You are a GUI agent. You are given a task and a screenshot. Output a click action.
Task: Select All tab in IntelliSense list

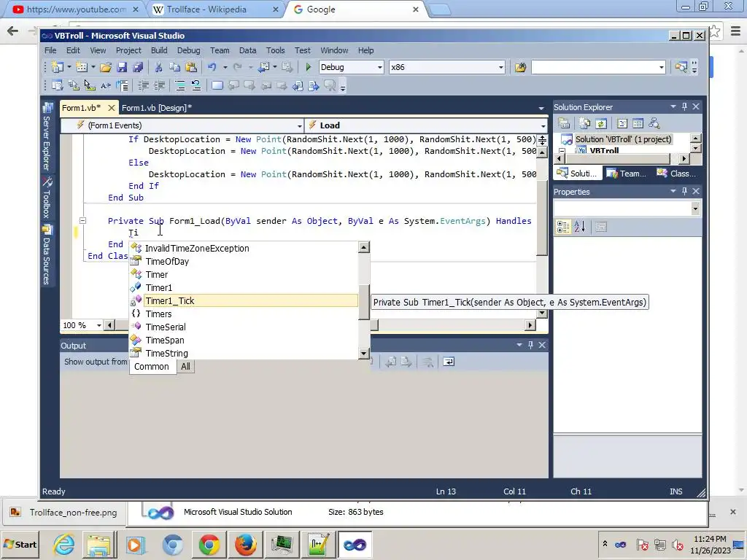tap(185, 367)
